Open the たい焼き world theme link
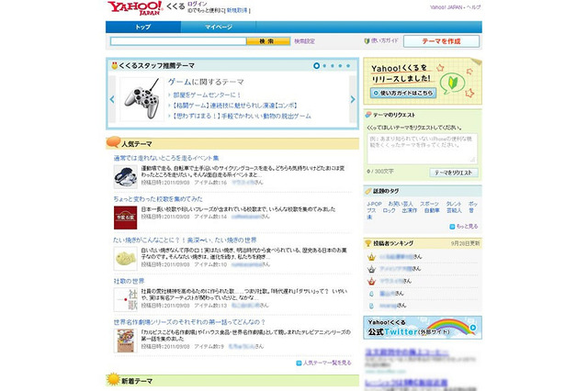This screenshot has width=588, height=391. point(185,240)
